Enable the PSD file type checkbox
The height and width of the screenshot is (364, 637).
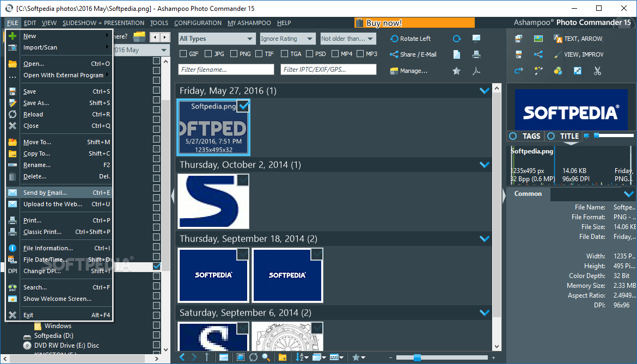pos(310,53)
